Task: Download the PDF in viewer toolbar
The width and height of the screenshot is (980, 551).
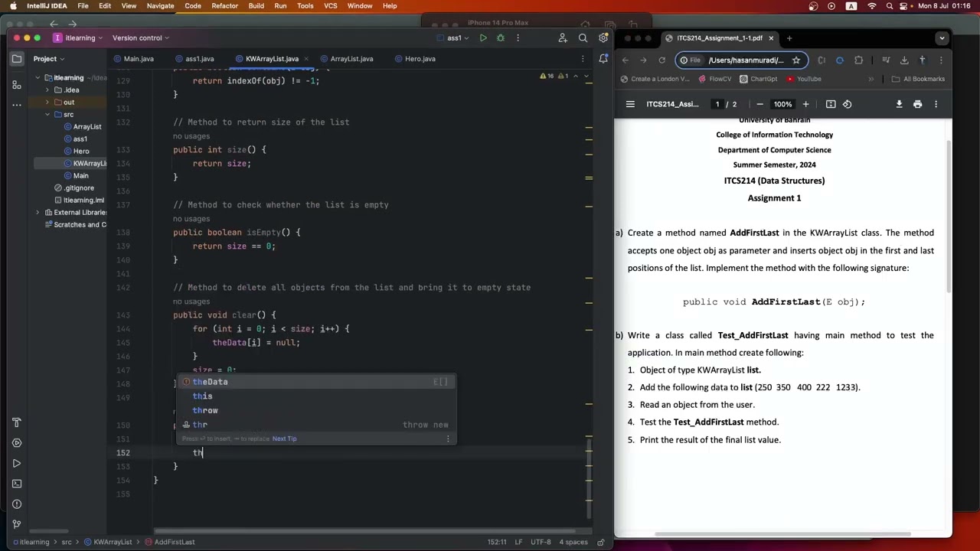Action: point(899,104)
